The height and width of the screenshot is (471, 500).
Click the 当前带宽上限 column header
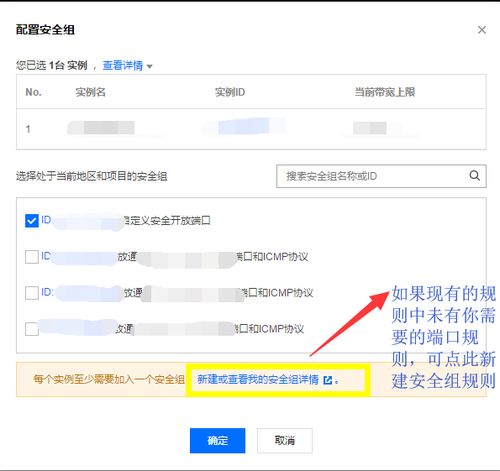click(x=385, y=92)
